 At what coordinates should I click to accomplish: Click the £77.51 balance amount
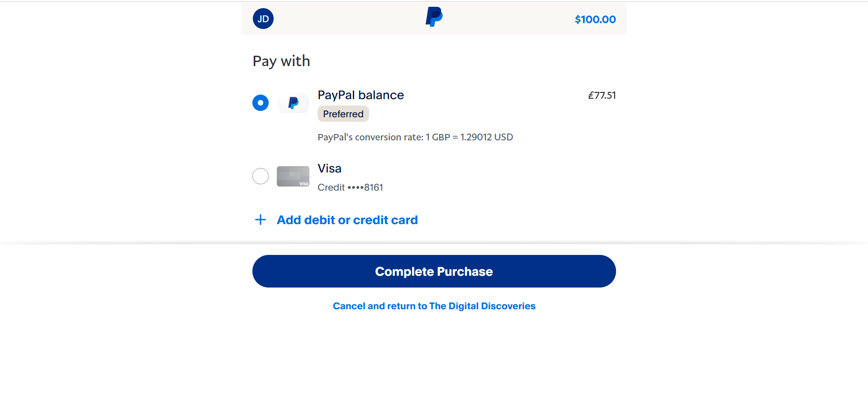click(x=602, y=96)
